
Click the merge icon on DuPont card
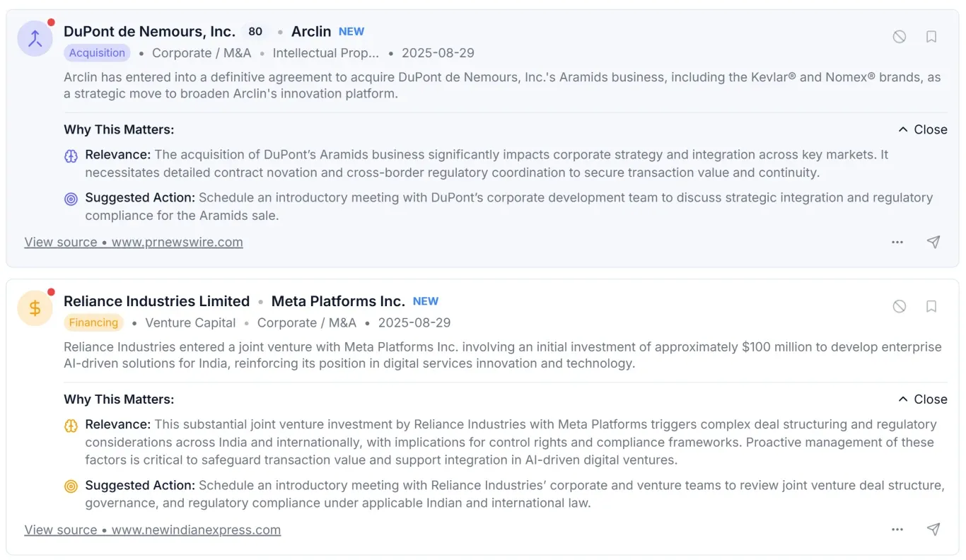[x=35, y=39]
